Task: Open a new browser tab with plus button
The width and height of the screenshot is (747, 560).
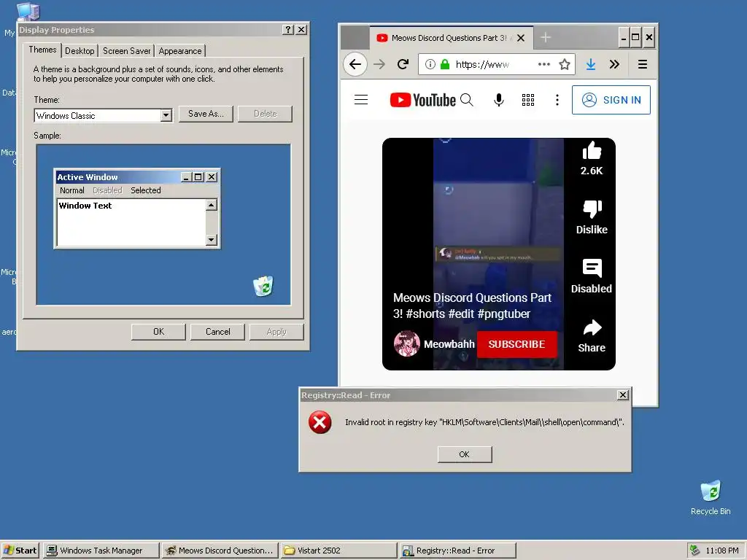Action: click(546, 37)
